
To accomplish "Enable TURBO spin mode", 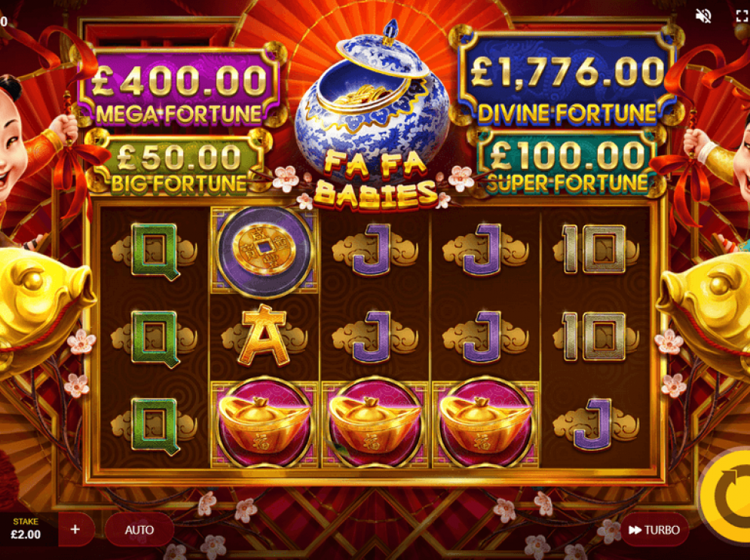I will (x=654, y=530).
